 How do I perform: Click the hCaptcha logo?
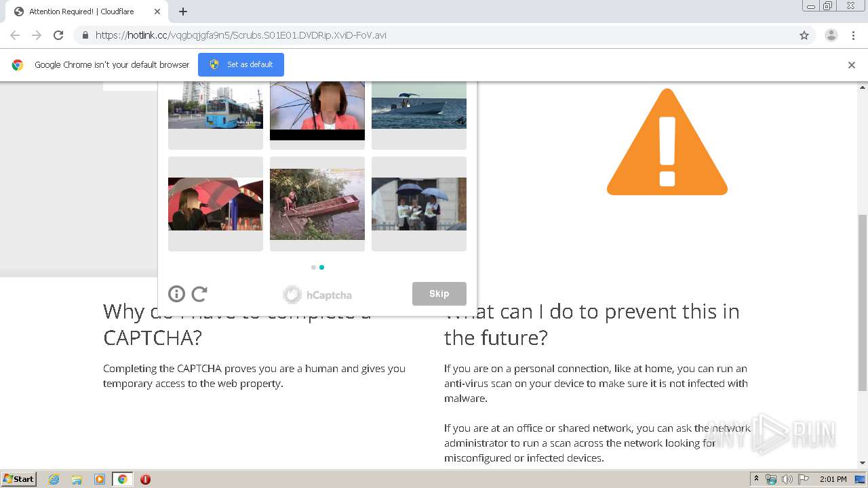point(317,294)
